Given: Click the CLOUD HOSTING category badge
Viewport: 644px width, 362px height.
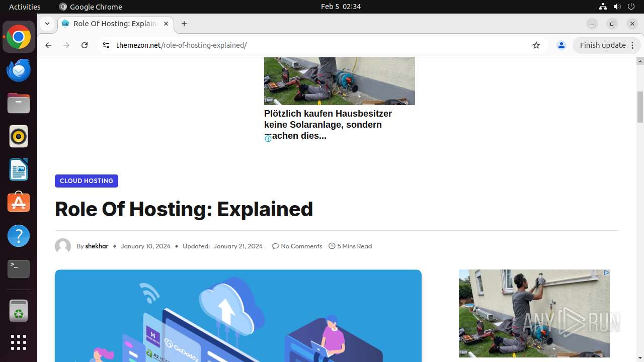Looking at the screenshot, I should tap(87, 181).
